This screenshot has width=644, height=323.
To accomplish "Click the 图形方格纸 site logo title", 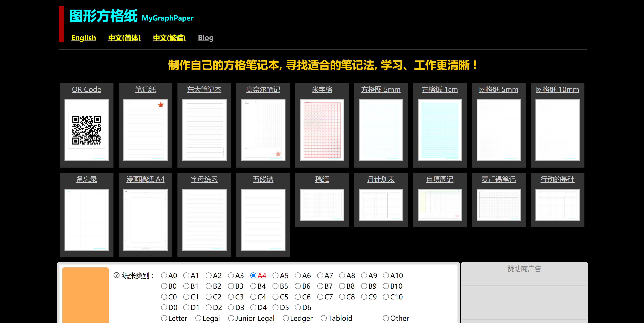I will pos(103,16).
